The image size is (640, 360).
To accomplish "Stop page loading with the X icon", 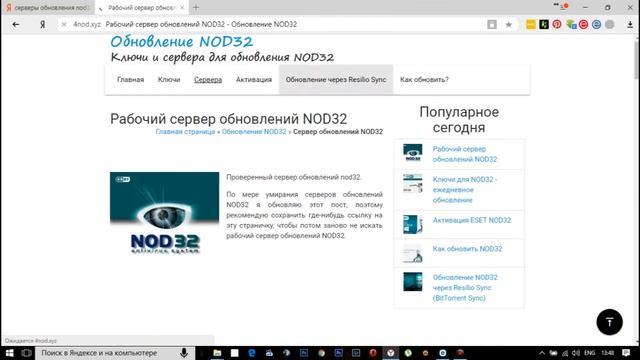I will pos(64,24).
